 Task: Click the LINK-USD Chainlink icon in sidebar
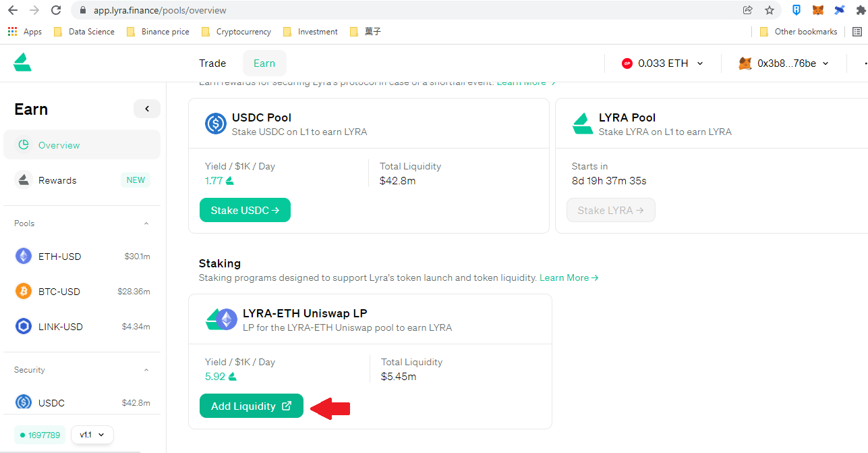coord(24,326)
